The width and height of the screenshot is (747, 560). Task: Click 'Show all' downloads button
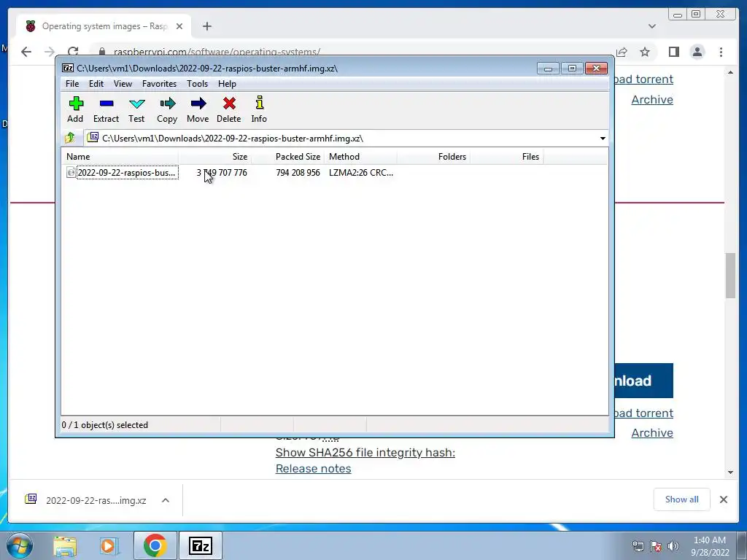coord(682,499)
